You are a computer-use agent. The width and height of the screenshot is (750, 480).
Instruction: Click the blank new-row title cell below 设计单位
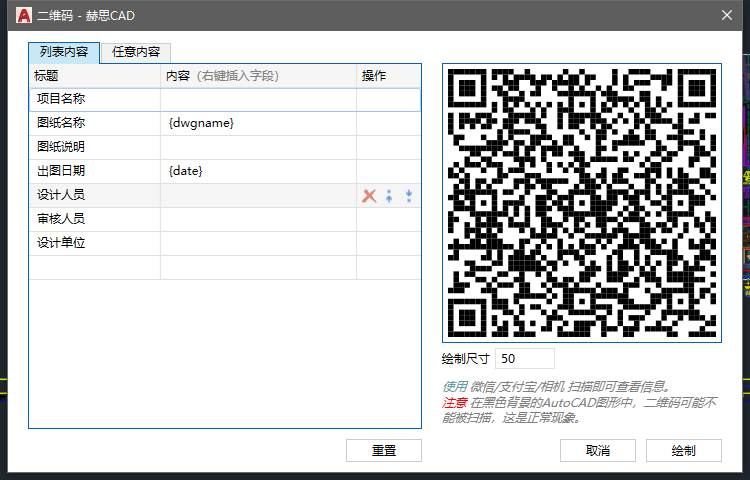[95, 267]
